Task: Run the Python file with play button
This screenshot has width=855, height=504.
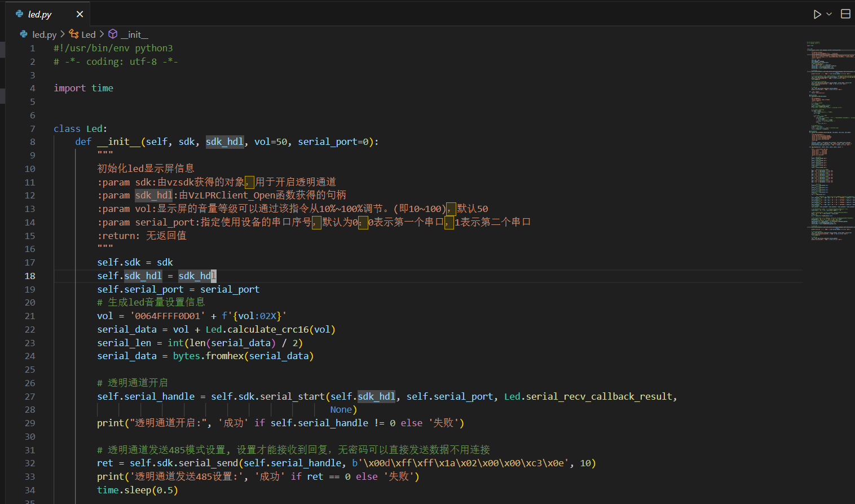Action: click(x=817, y=14)
